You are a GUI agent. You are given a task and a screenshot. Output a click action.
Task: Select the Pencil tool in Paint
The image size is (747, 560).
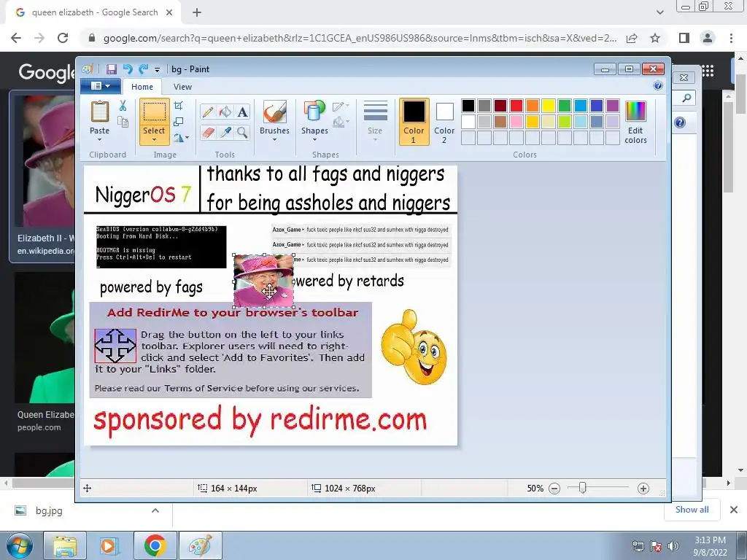pos(208,112)
